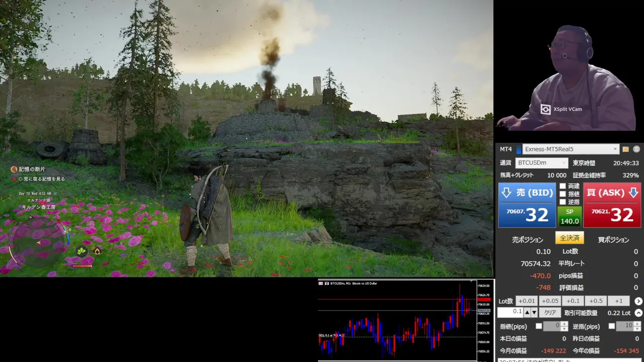Viewport: 644px width, 362px height.
Task: Open the Exness-MT5Real5 account dropdown
Action: [571, 149]
